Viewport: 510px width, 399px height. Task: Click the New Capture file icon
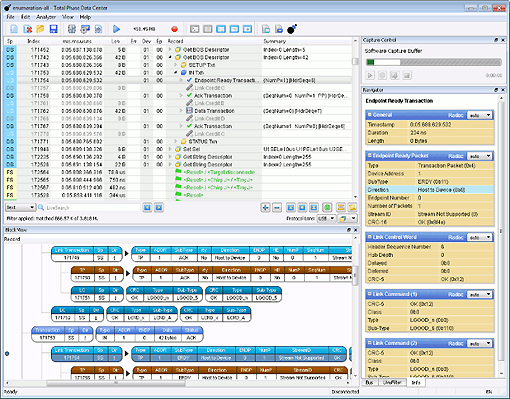tap(14, 29)
